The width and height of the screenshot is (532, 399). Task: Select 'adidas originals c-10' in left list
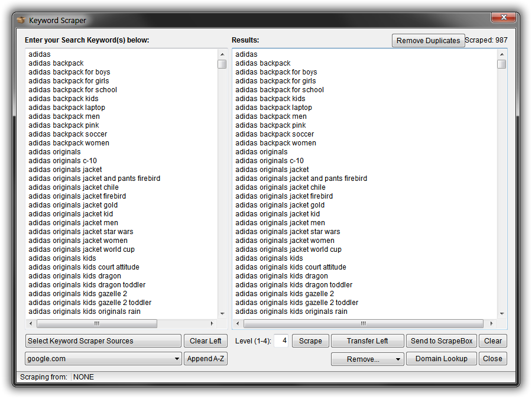tap(63, 161)
